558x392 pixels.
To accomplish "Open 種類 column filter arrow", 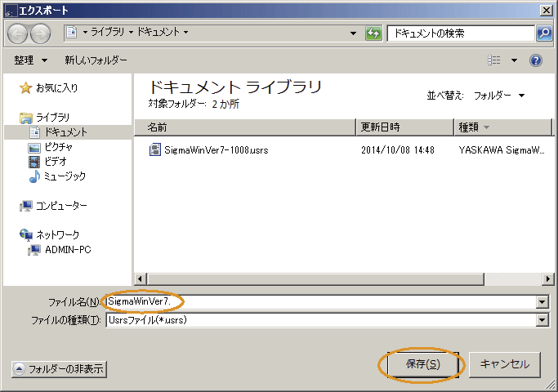I will (486, 127).
